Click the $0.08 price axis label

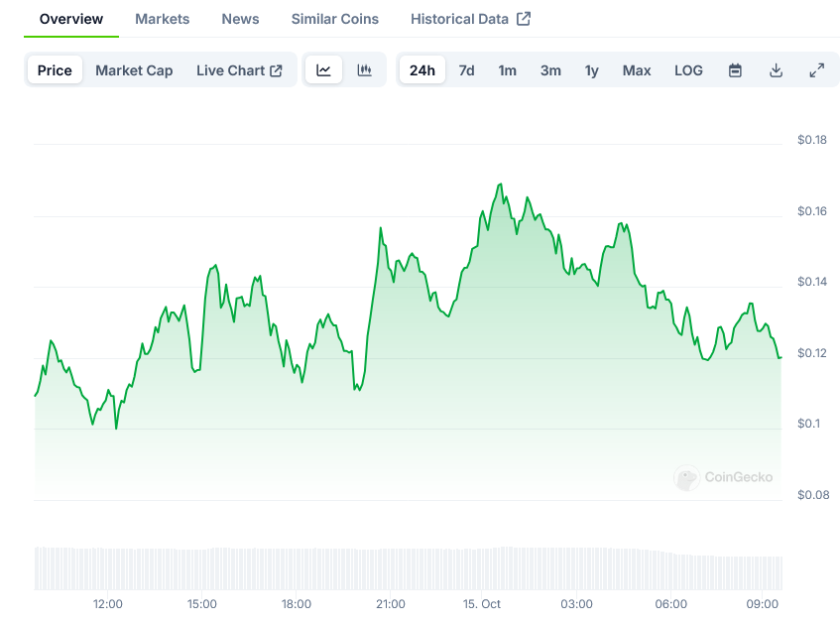pyautogui.click(x=813, y=495)
